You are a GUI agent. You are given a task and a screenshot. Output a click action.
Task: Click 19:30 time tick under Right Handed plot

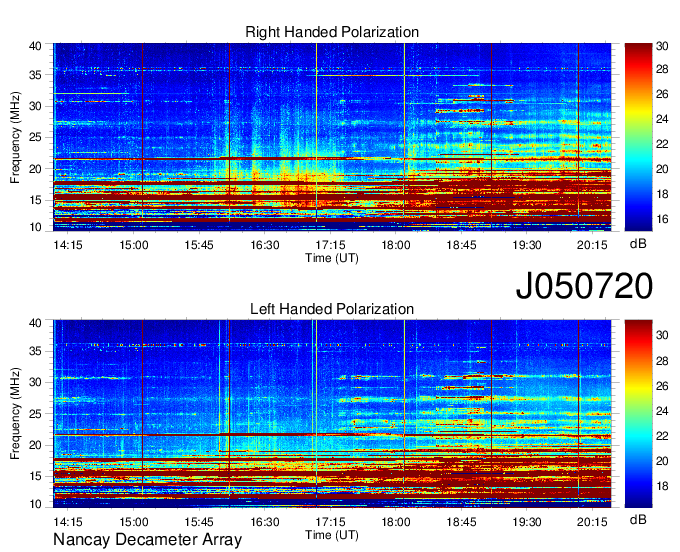click(527, 245)
